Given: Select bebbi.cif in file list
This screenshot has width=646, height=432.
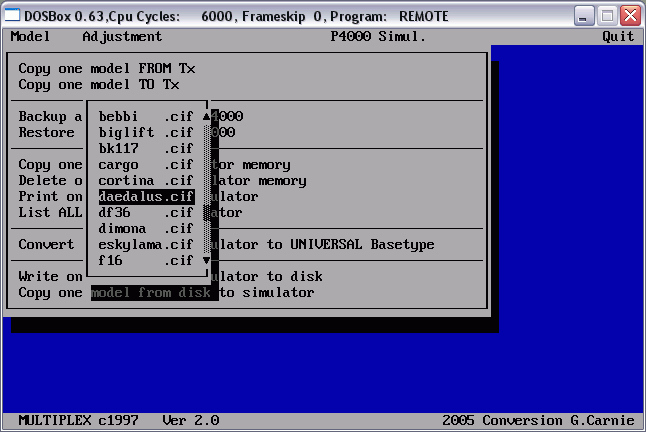Looking at the screenshot, I should click(x=146, y=117).
